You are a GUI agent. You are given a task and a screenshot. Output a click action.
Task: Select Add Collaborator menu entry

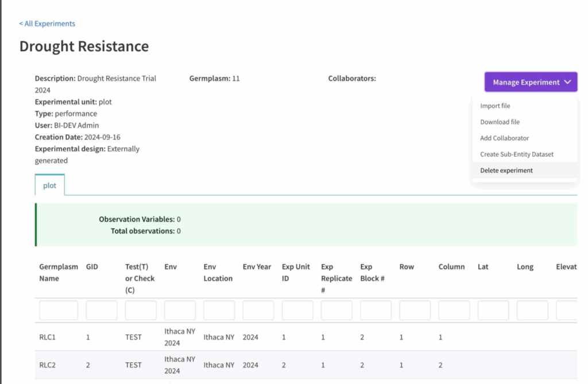click(504, 138)
